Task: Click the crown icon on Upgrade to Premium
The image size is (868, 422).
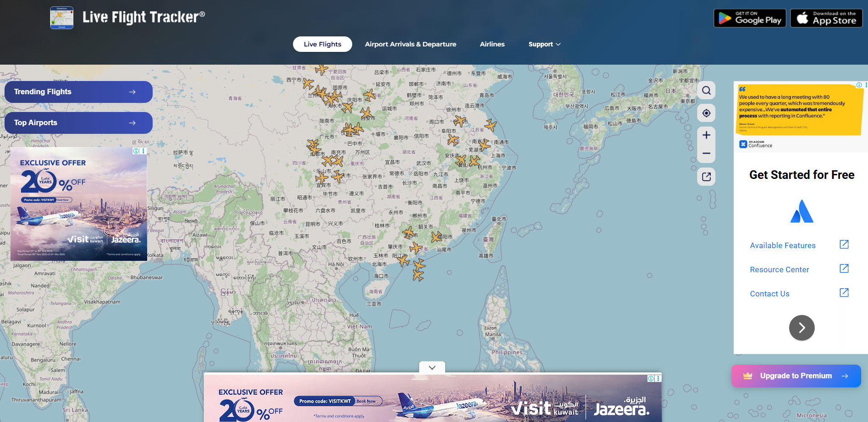Action: point(748,376)
